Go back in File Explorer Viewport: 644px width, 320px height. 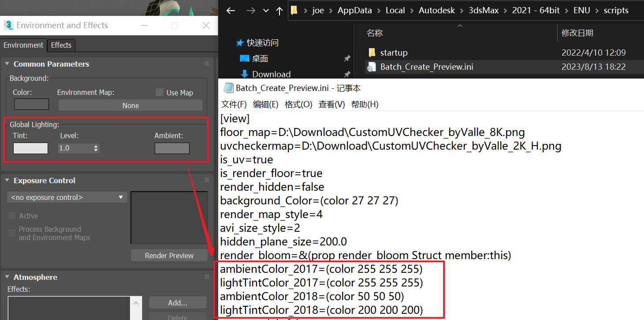tap(231, 11)
